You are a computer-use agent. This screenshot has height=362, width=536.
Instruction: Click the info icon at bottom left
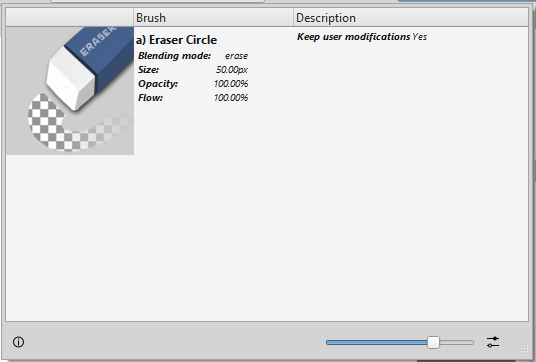click(x=18, y=342)
